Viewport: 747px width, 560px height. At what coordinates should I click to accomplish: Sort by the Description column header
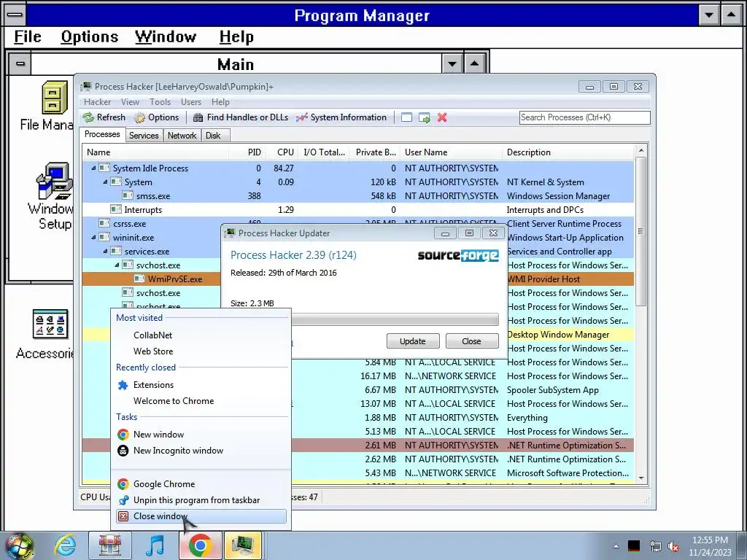(568, 152)
